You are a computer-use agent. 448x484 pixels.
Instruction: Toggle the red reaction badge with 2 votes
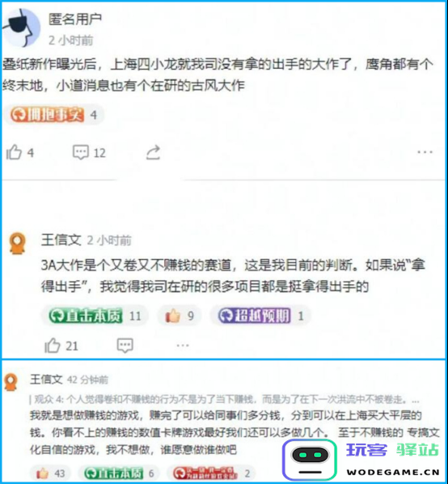coord(211,473)
